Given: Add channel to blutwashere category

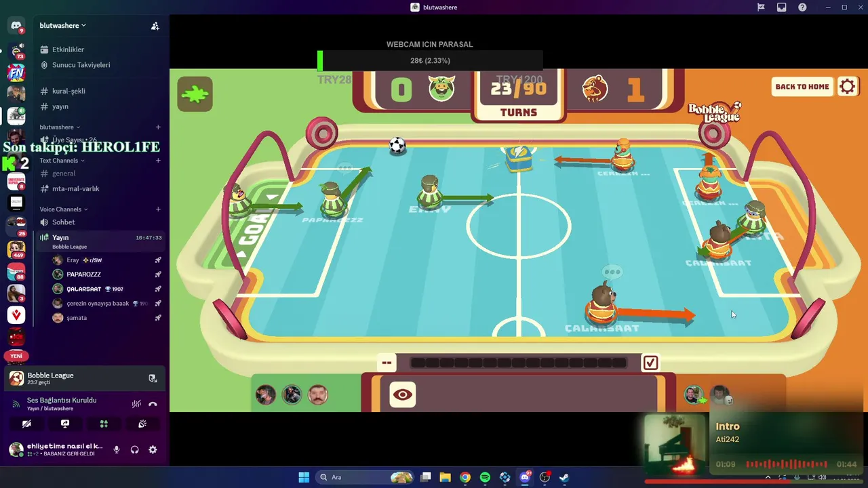Looking at the screenshot, I should point(158,127).
